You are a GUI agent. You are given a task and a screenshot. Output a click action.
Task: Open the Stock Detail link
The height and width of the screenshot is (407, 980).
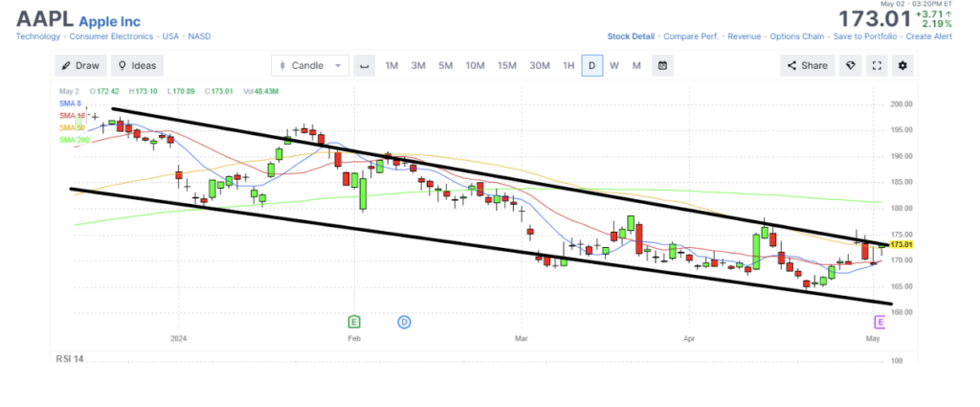[x=631, y=36]
